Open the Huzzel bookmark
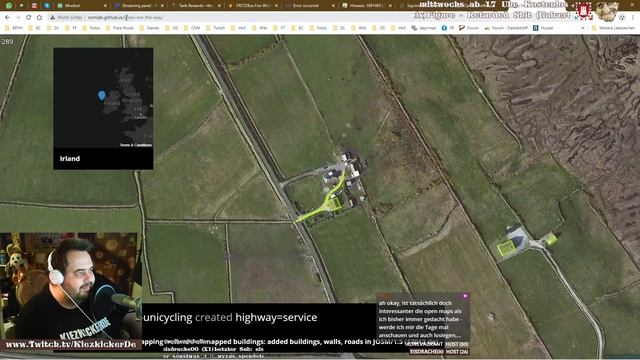640x360 pixels. click(543, 28)
